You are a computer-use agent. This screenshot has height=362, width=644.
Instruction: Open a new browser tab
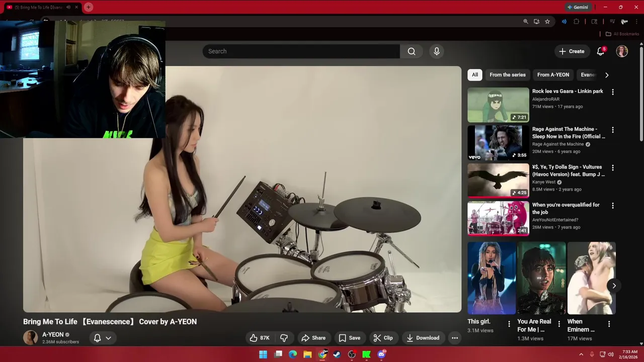pos(88,7)
